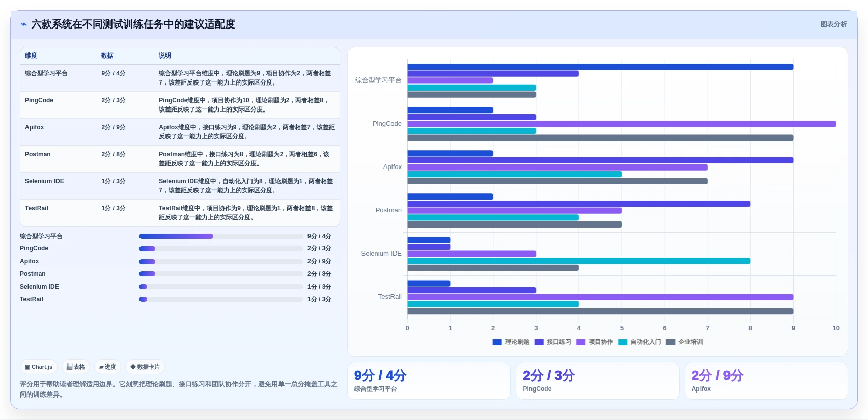The height and width of the screenshot is (420, 868).
Task: Select the 维度 column header
Action: [x=31, y=55]
